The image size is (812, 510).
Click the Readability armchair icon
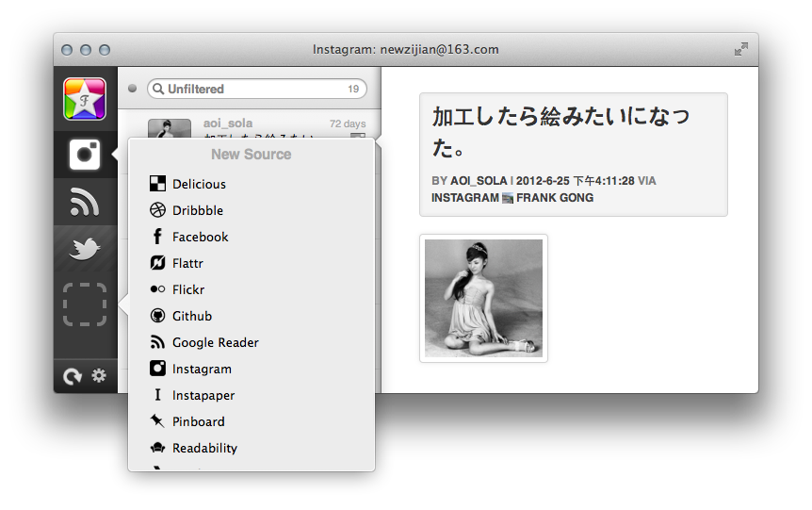pyautogui.click(x=157, y=447)
